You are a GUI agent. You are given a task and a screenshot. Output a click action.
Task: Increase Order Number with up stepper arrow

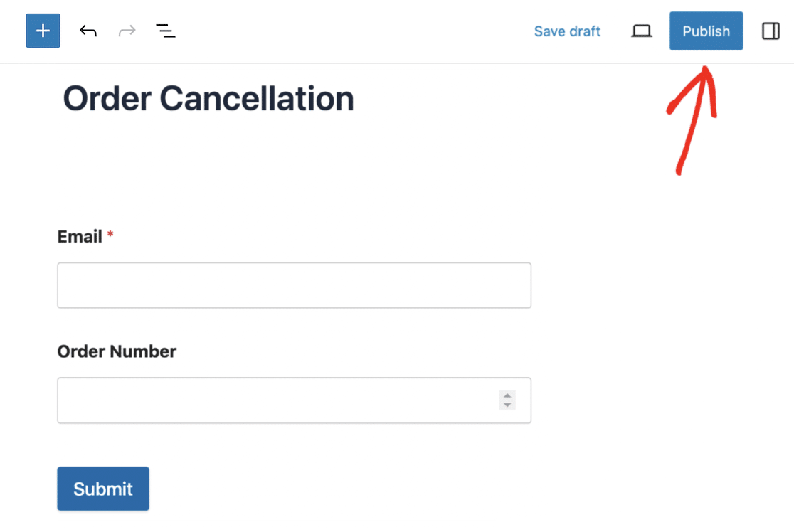(x=507, y=395)
